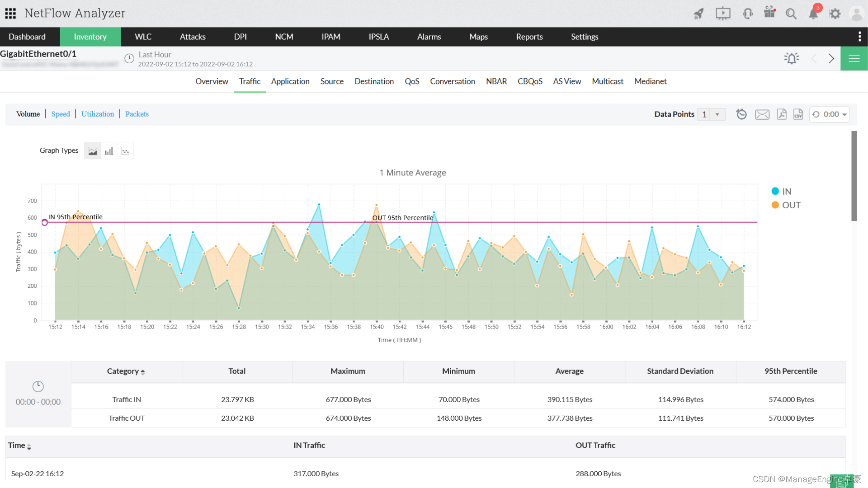Open the Data Points dropdown
868x488 pixels.
pyautogui.click(x=711, y=114)
